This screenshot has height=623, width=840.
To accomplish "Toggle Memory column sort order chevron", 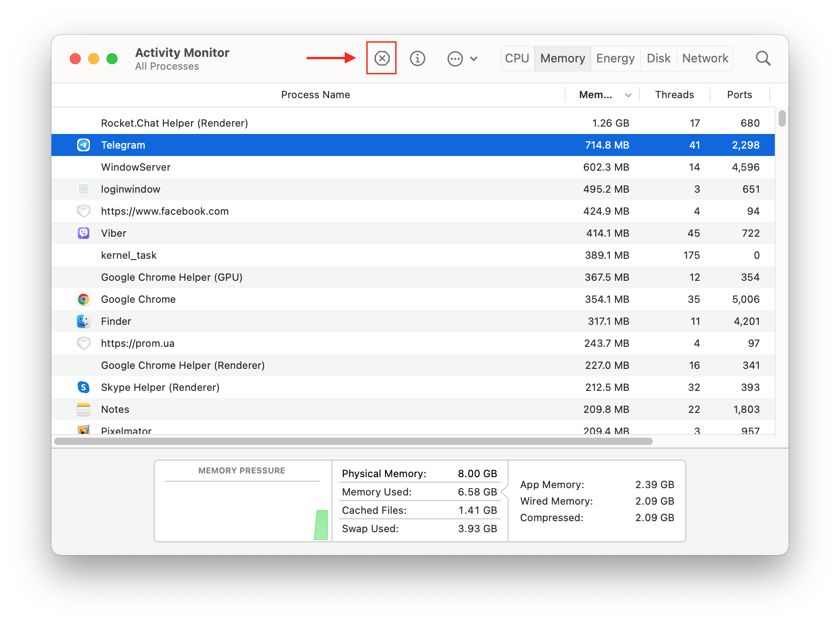I will coord(628,95).
